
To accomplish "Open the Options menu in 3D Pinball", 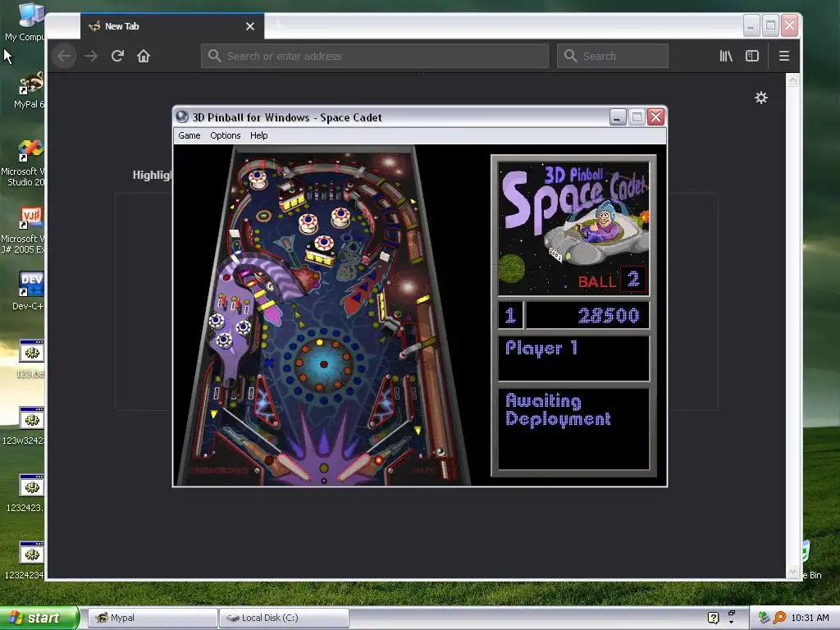I will click(x=225, y=135).
